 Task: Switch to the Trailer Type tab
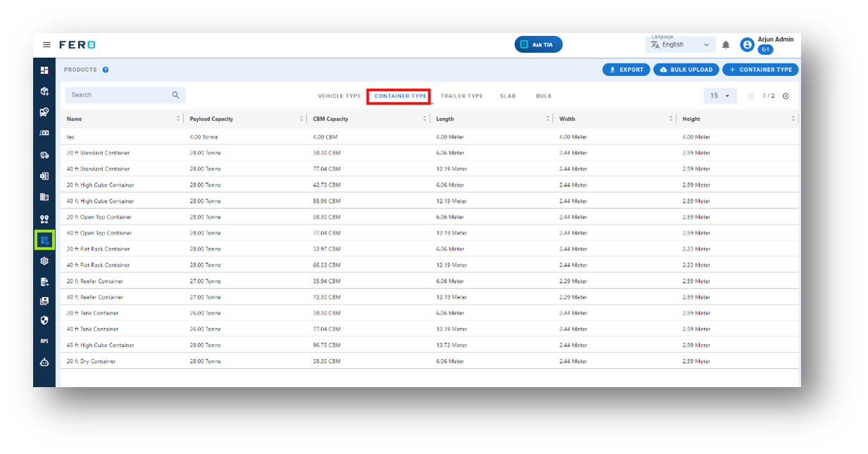461,96
